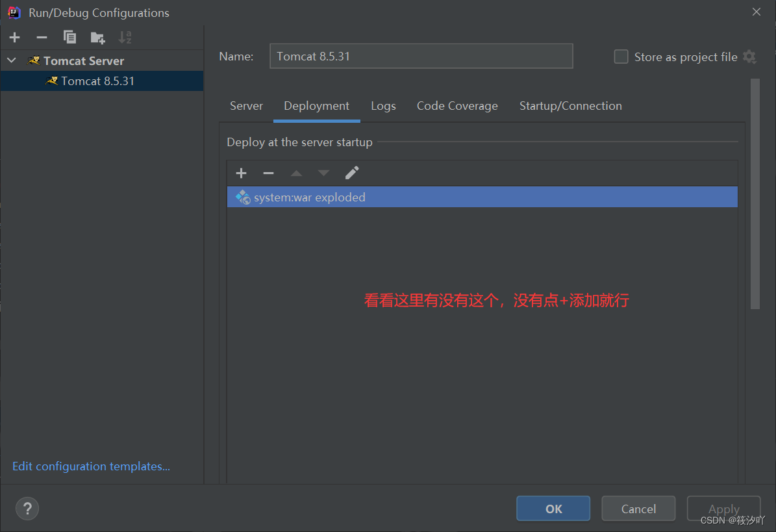The height and width of the screenshot is (532, 776).
Task: Remove the selected run configuration
Action: tap(42, 37)
